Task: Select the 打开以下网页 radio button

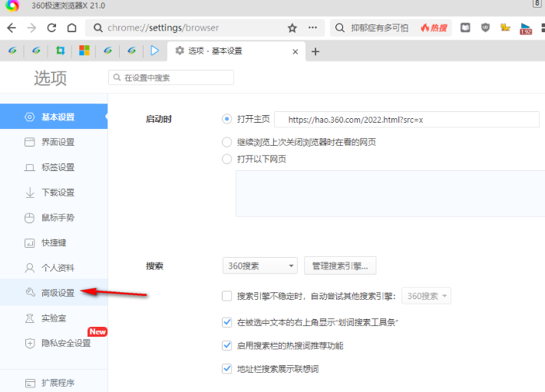Action: pyautogui.click(x=226, y=159)
